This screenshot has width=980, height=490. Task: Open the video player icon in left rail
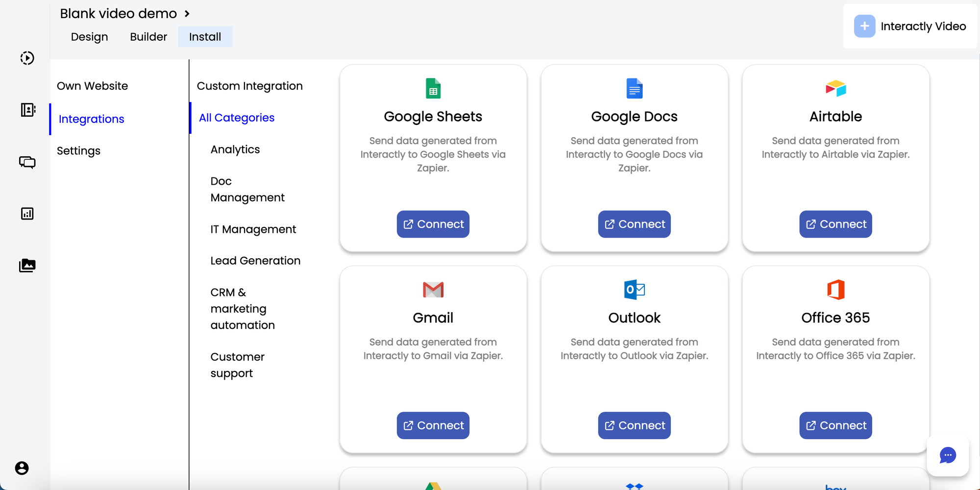pyautogui.click(x=27, y=58)
